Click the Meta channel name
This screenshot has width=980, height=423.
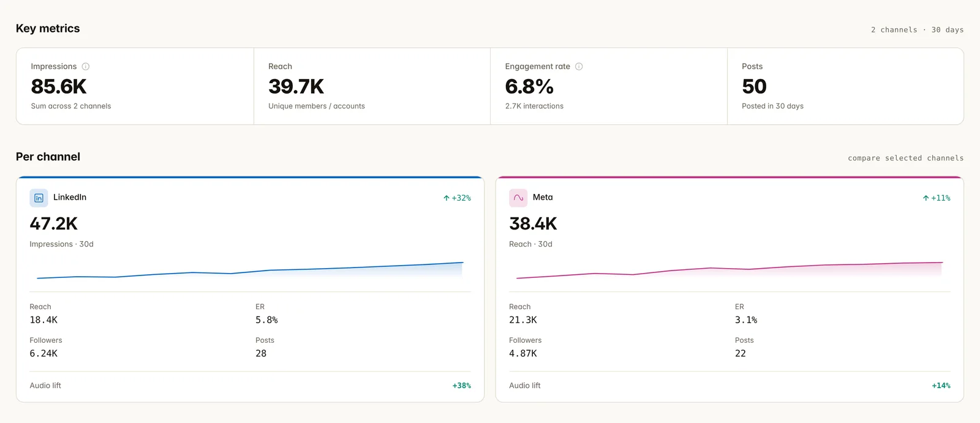[543, 197]
